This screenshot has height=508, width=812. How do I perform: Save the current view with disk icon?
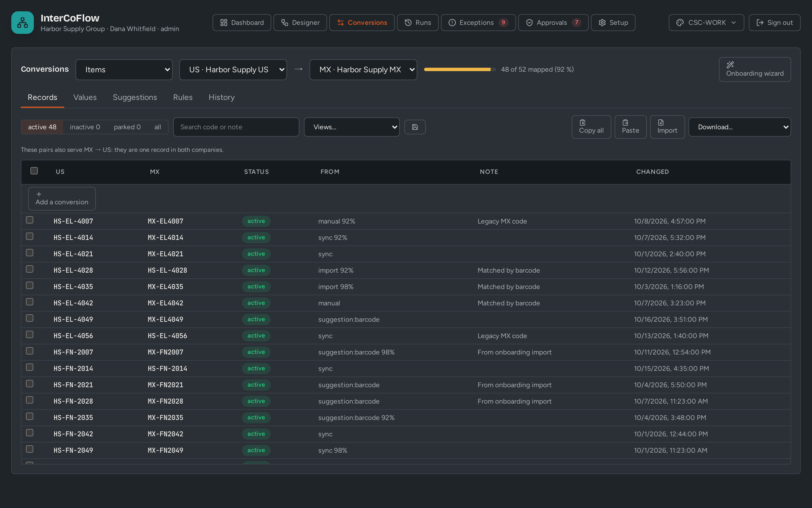[x=415, y=127]
